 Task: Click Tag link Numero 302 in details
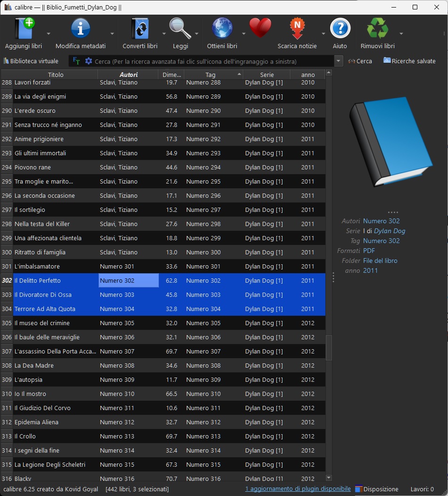click(x=382, y=241)
